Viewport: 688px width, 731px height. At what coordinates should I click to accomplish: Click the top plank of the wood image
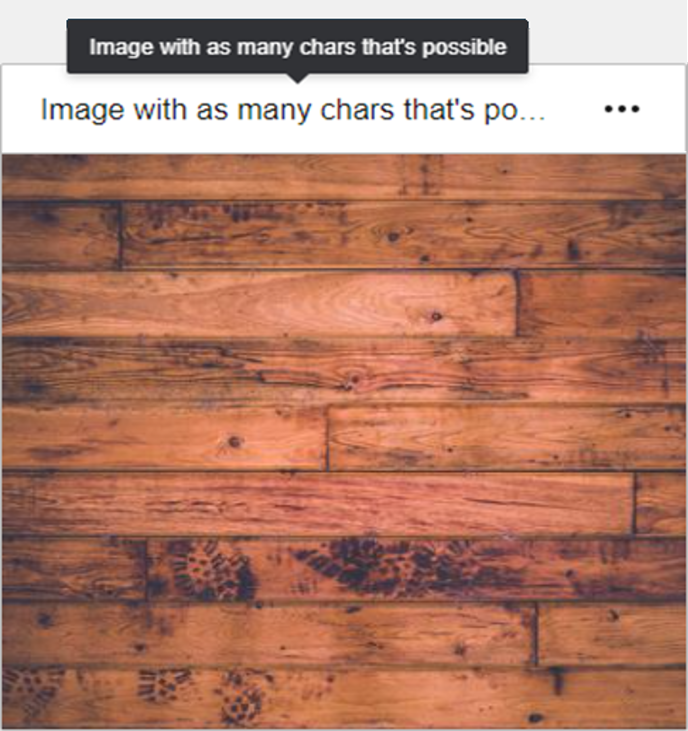344,176
